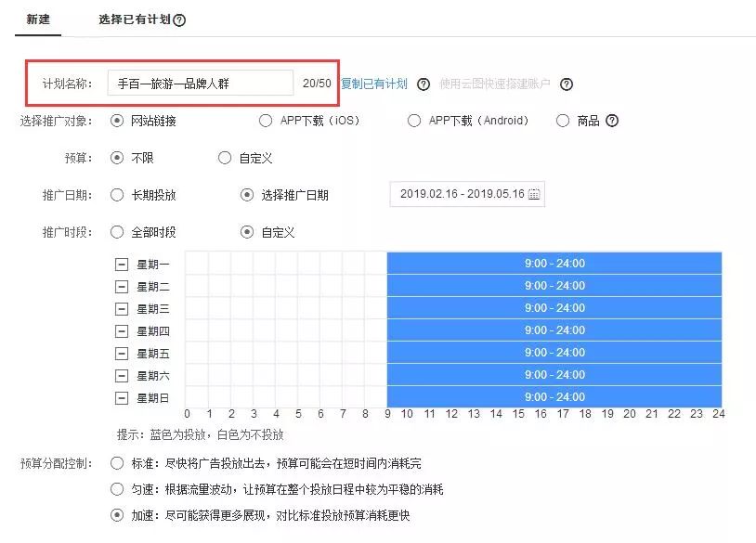756x543 pixels.
Task: Collapse 星期一 row minus icon
Action: (122, 265)
